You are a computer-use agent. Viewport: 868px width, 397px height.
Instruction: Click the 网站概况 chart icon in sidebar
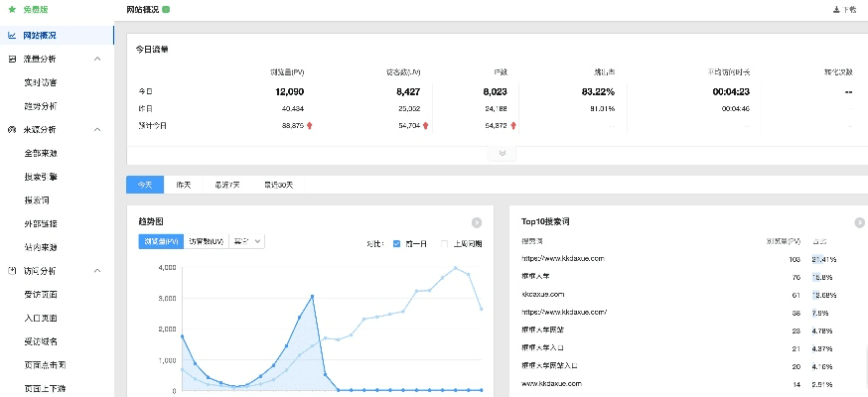[11, 35]
